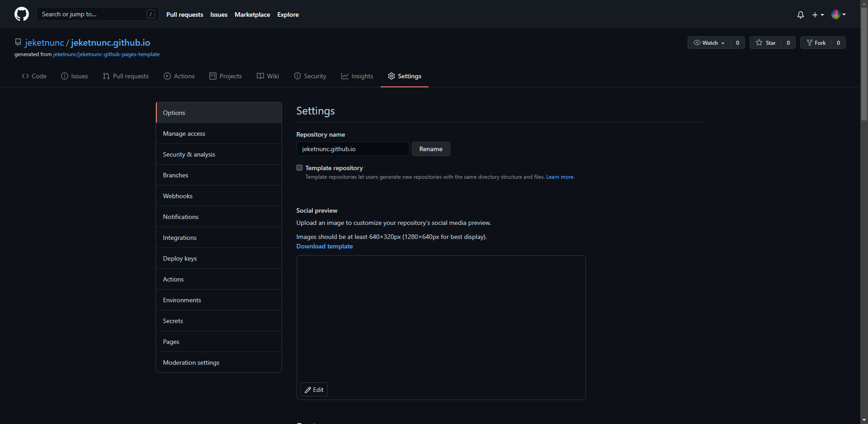Open Pages settings
The height and width of the screenshot is (424, 868).
tap(219, 342)
